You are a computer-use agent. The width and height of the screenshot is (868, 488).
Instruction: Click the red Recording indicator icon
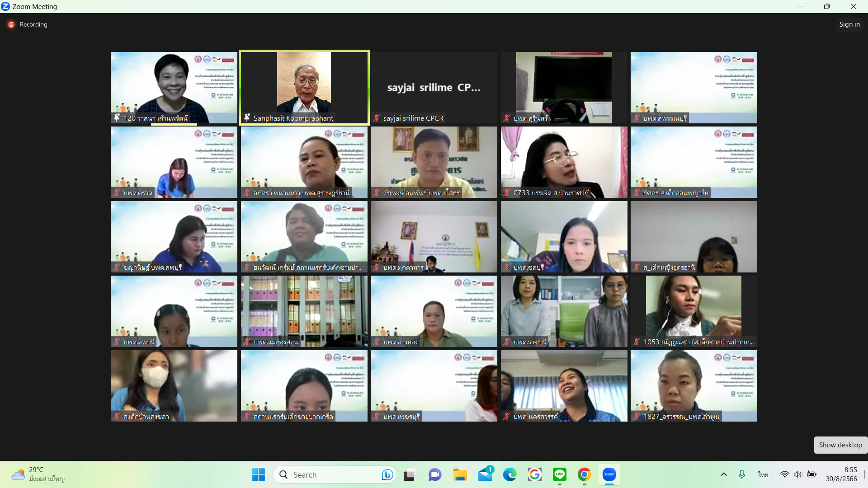pos(11,24)
